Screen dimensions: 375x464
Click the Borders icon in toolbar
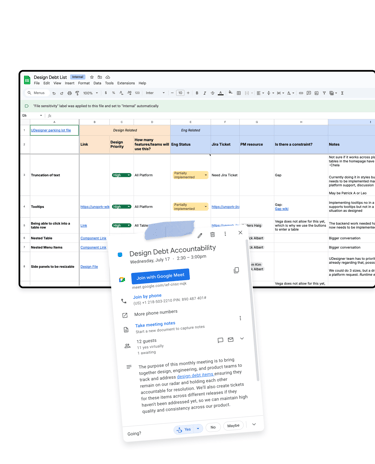239,93
